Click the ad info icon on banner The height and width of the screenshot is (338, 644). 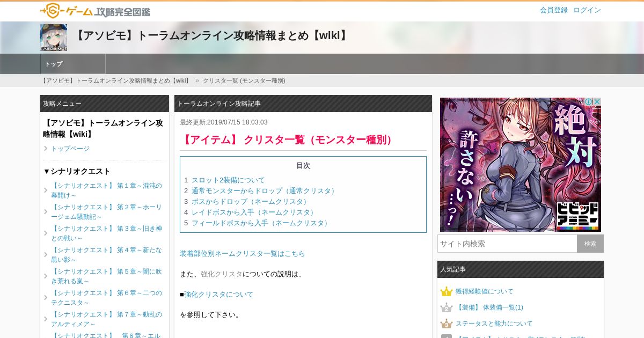(x=588, y=102)
